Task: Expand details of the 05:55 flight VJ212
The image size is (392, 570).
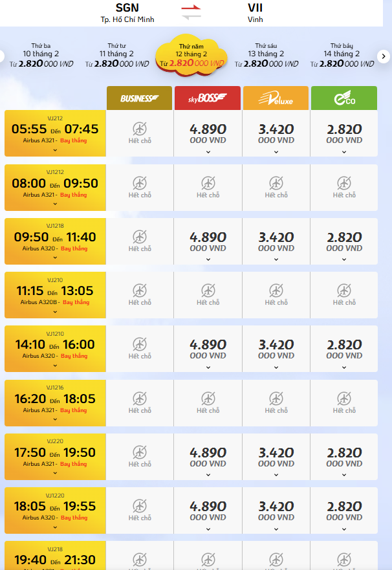Action: [55, 150]
